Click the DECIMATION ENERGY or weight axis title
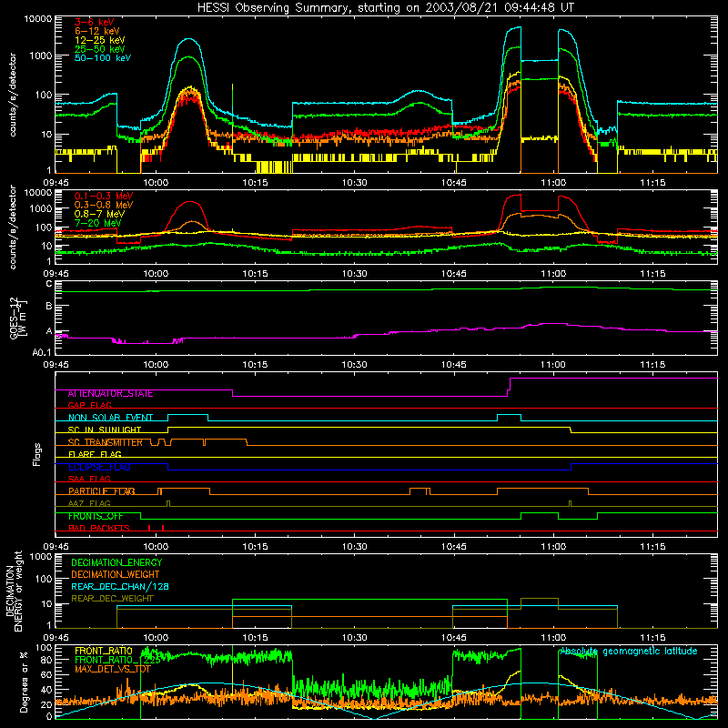The image size is (728, 728). (14, 591)
